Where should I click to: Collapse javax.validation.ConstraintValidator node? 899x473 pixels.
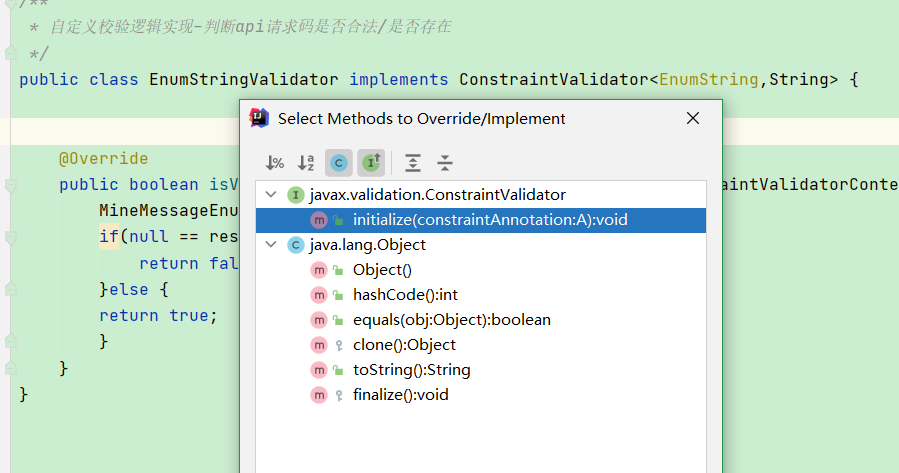pyautogui.click(x=271, y=195)
